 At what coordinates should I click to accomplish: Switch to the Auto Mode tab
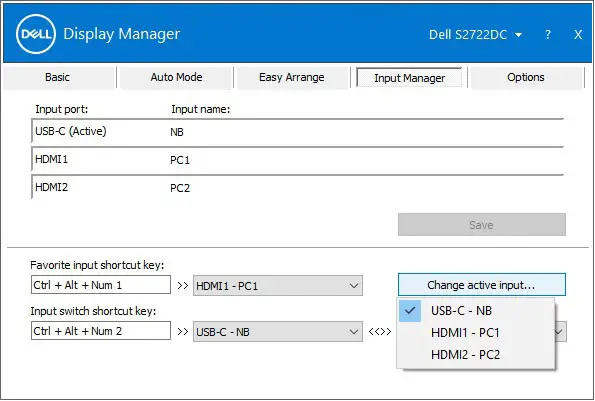click(176, 77)
